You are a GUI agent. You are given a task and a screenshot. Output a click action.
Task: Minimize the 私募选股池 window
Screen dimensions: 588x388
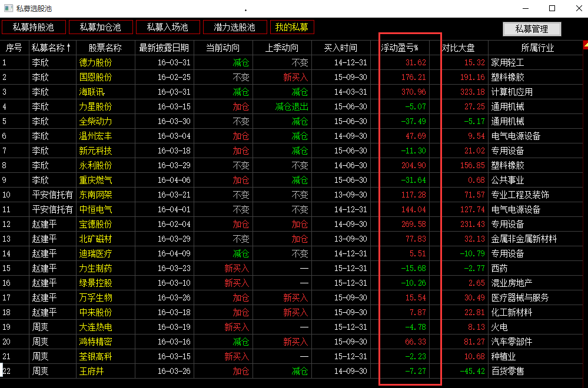point(525,8)
